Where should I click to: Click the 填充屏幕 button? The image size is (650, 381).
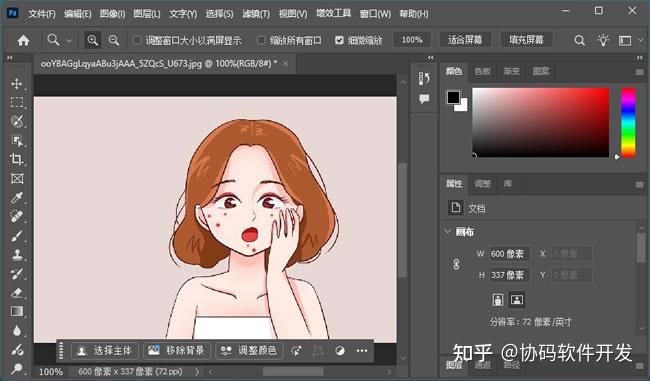point(526,40)
